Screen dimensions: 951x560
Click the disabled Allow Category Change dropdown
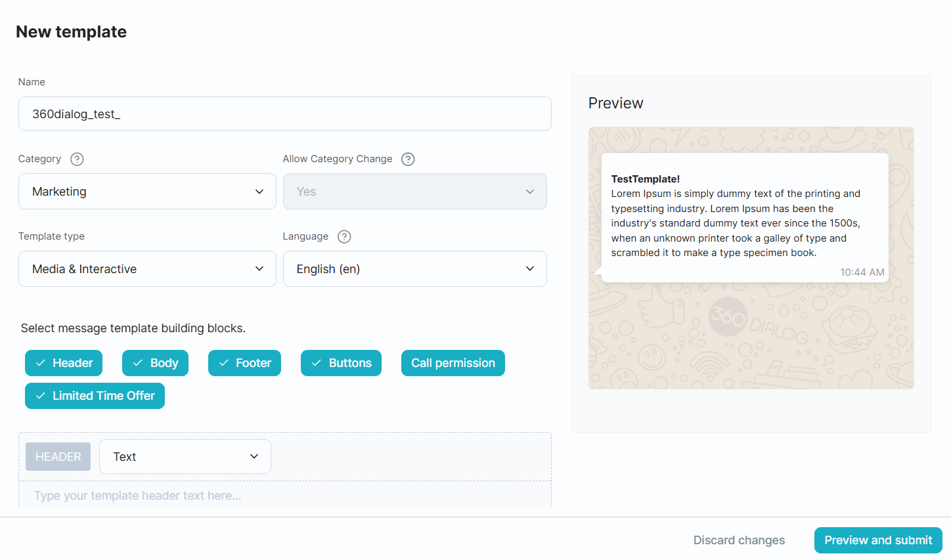414,192
